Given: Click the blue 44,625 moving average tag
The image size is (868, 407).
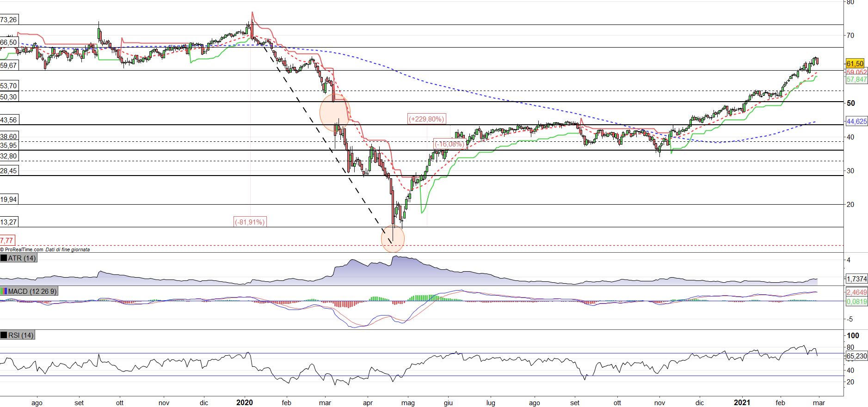Looking at the screenshot, I should tap(856, 121).
